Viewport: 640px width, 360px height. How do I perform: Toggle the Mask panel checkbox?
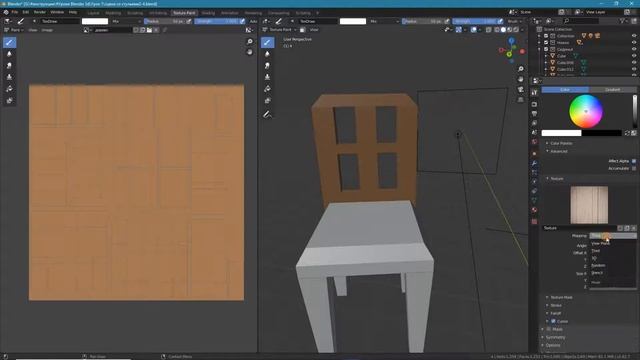pyautogui.click(x=549, y=329)
